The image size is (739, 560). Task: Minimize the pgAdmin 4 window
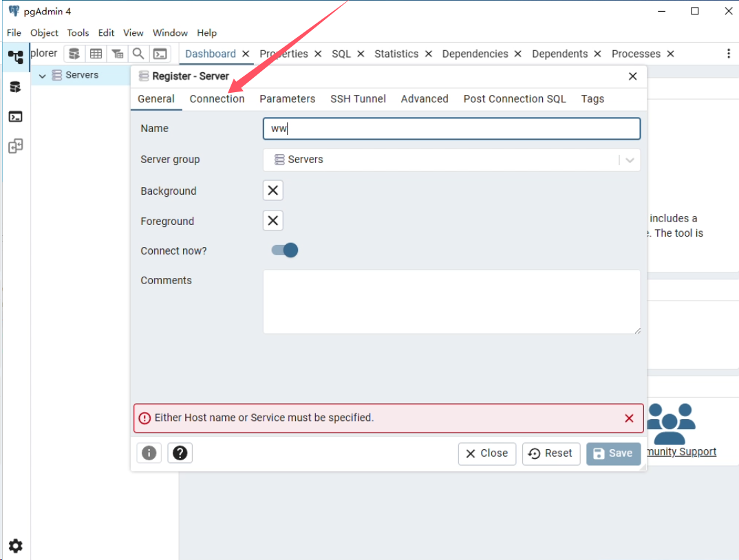(662, 11)
